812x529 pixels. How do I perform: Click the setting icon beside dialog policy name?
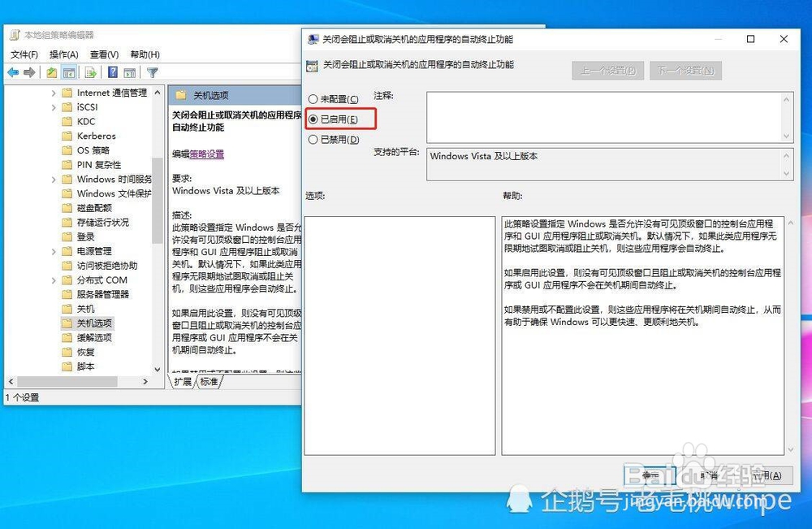[x=313, y=66]
